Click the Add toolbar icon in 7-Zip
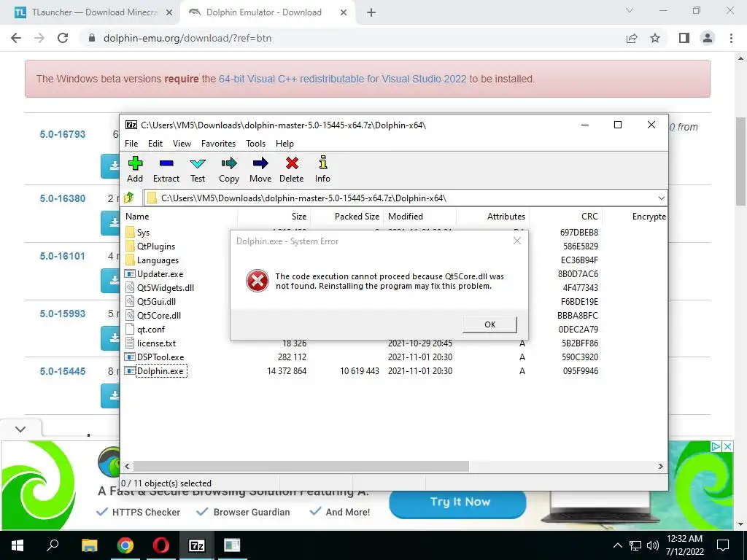 [x=135, y=164]
